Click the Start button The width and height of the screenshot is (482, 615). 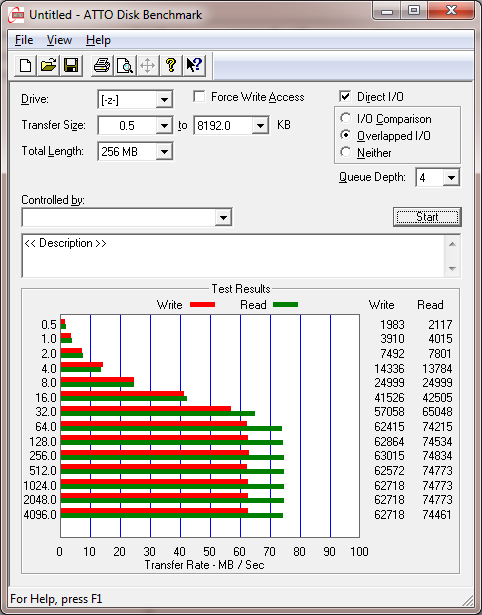(427, 217)
